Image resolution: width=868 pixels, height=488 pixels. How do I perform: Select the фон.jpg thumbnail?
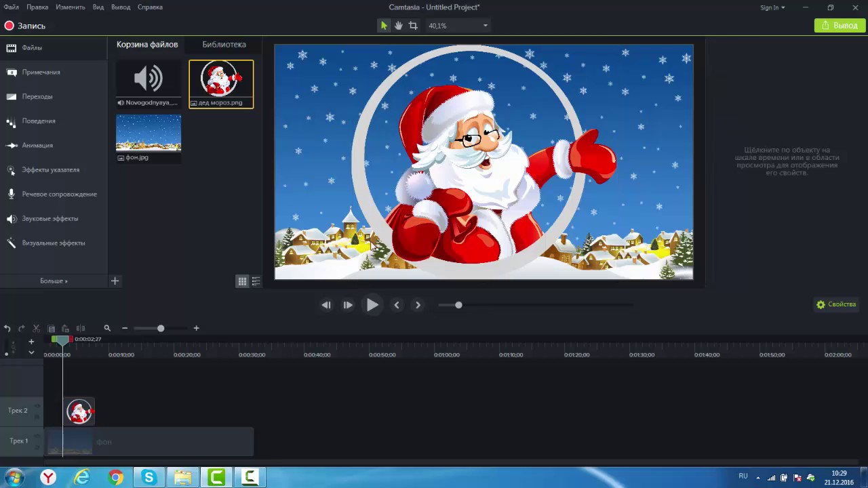[x=149, y=138]
